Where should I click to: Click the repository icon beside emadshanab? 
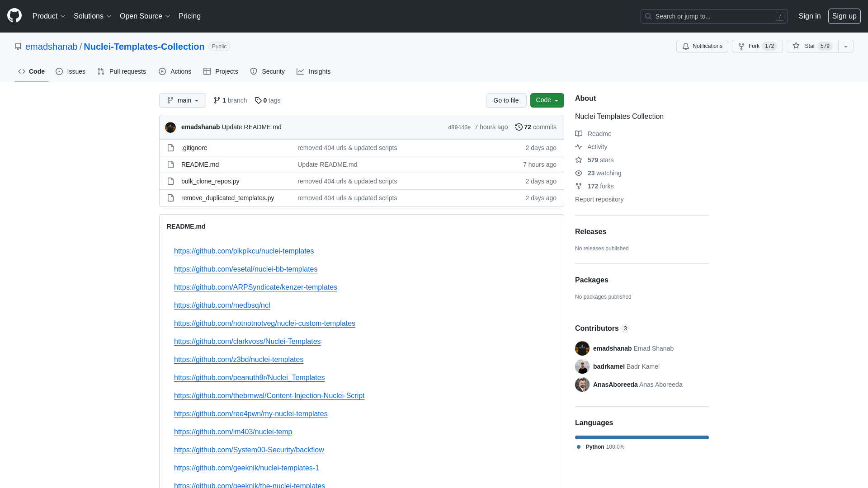click(18, 47)
